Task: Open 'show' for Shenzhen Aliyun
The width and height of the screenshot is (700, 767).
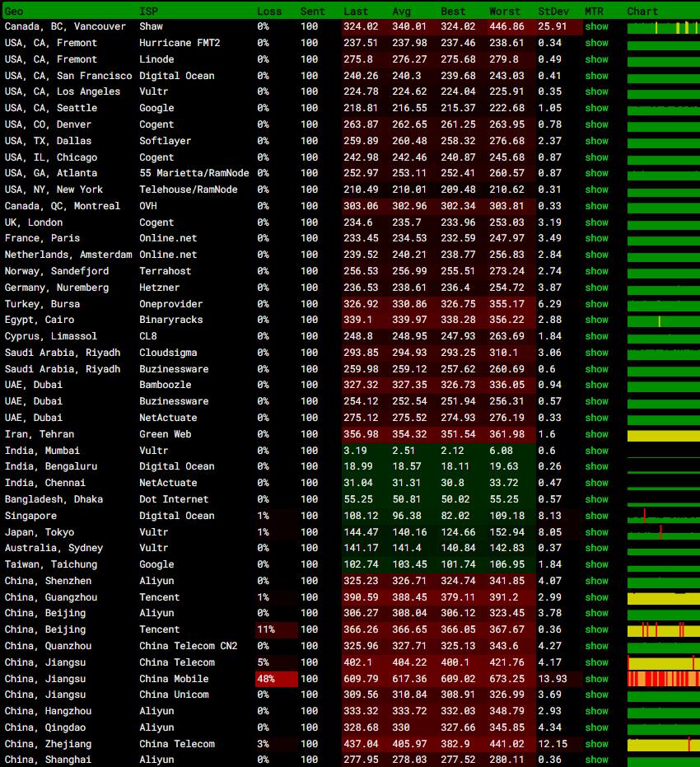Action: (x=596, y=581)
